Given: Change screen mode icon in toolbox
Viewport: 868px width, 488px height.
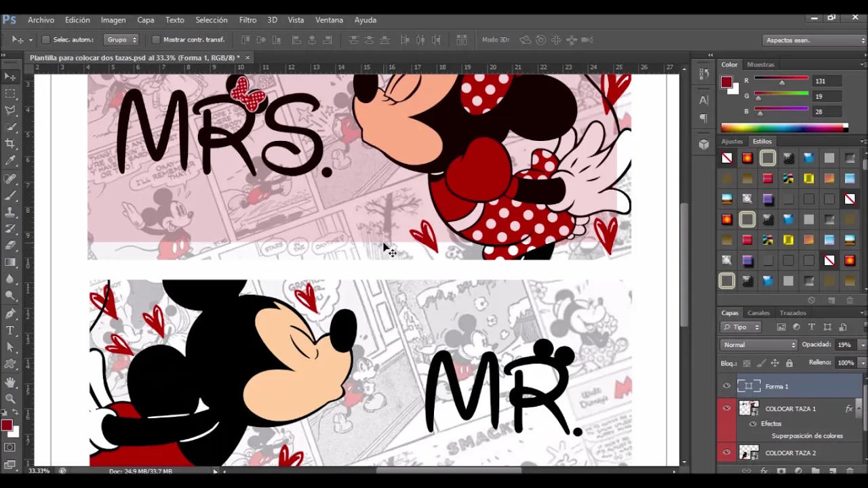Looking at the screenshot, I should (x=10, y=464).
